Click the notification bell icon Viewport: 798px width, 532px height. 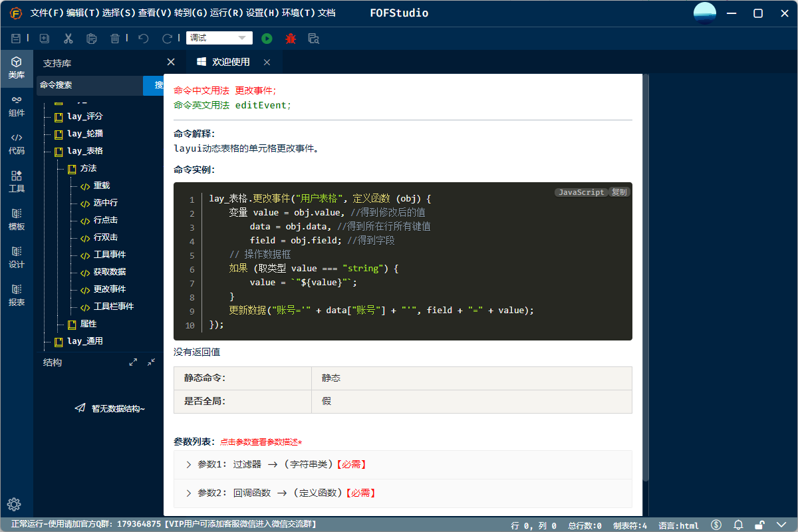[x=738, y=525]
